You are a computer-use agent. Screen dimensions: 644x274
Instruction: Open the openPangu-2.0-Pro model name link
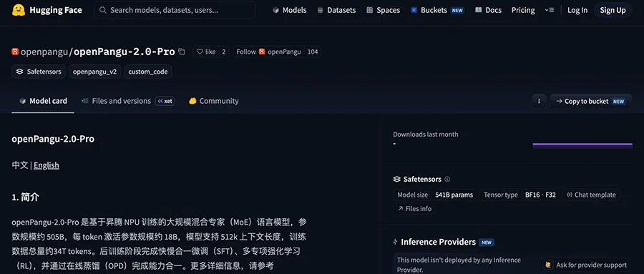pyautogui.click(x=125, y=52)
